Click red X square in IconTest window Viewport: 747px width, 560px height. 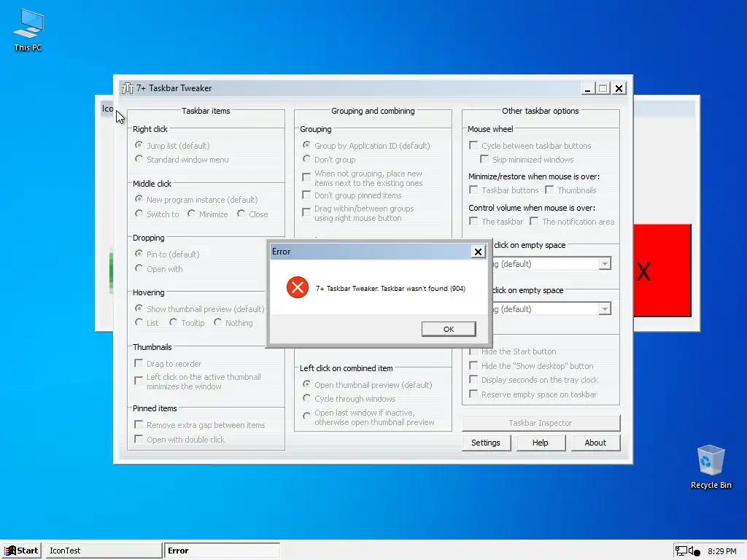pos(662,271)
